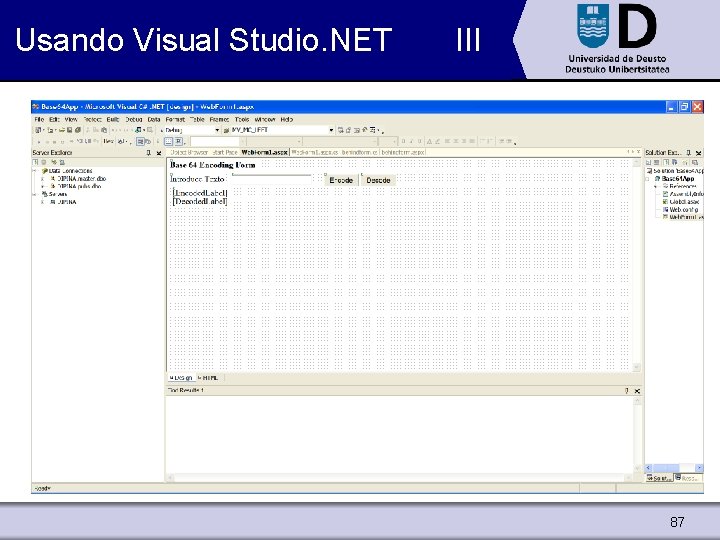
Task: Select WebForm1.aspx in Solution Explorer
Action: coord(686,217)
